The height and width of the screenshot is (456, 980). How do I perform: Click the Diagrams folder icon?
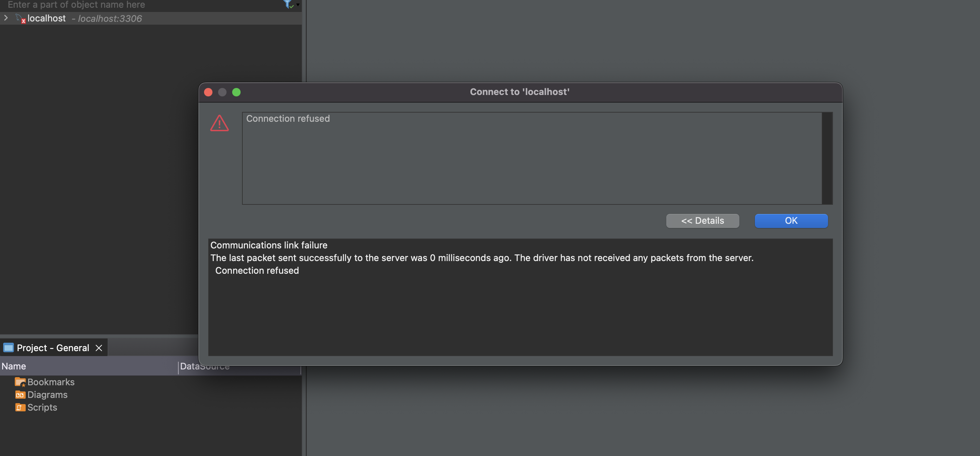pos(20,395)
